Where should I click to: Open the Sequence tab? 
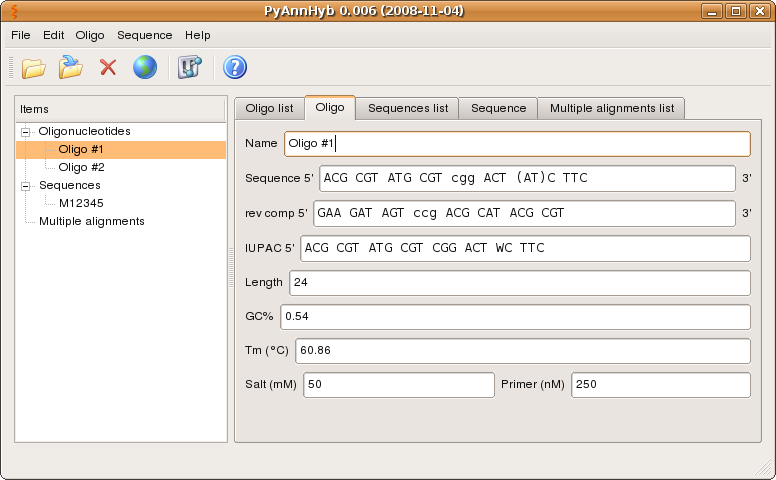coord(498,108)
